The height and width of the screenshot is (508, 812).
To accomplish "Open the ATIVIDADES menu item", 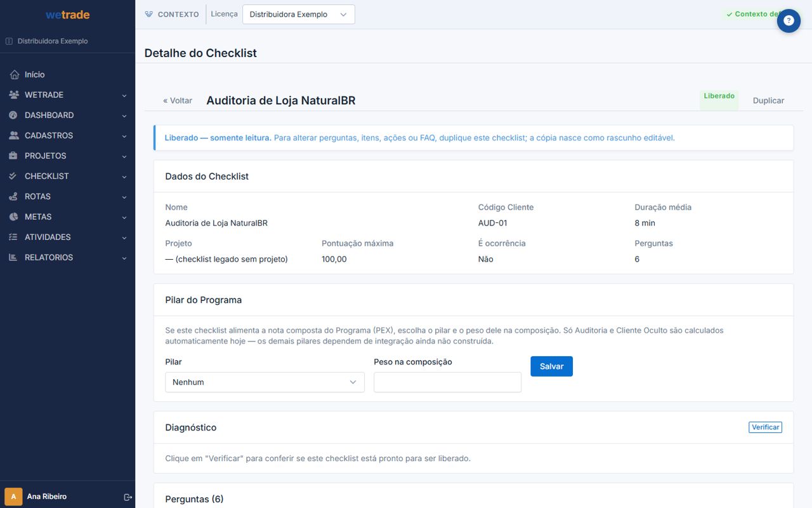I will [67, 237].
